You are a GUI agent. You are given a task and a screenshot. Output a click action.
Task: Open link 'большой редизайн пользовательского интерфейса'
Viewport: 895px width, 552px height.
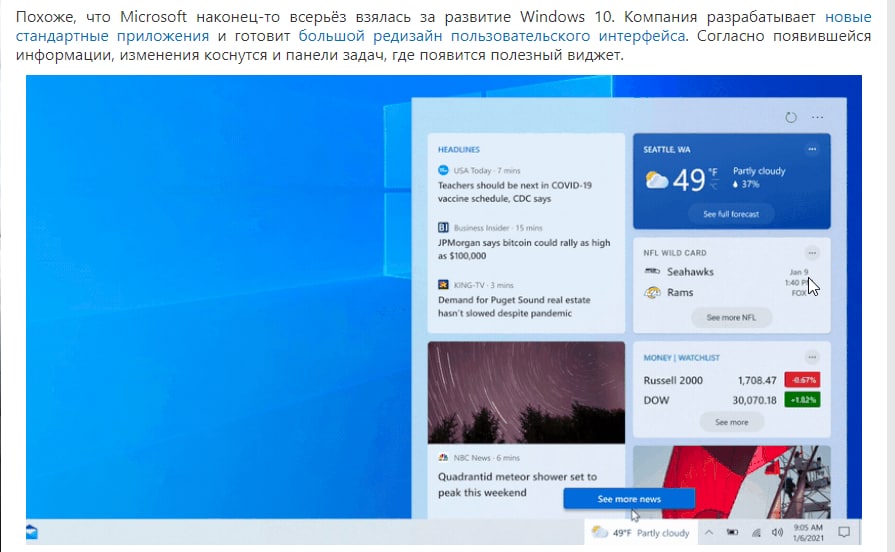(x=491, y=36)
